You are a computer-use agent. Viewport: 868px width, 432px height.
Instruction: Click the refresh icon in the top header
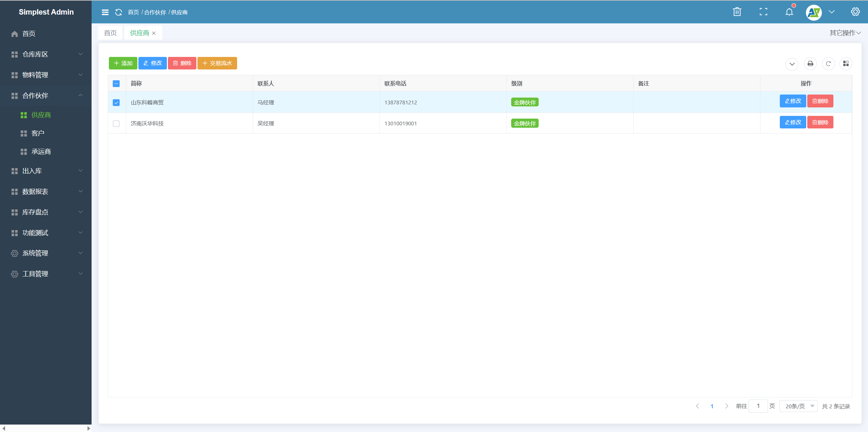click(118, 12)
